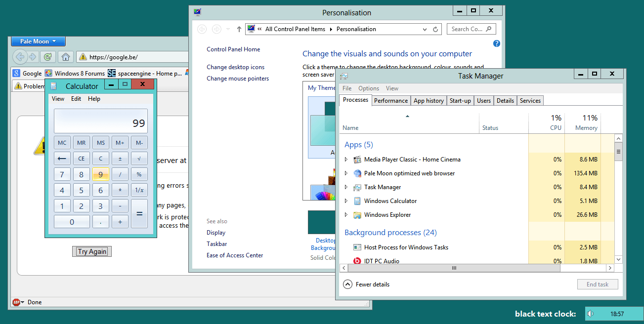Viewport: 644px width, 324px height.
Task: Open the Windows 8 Forums bookmark
Action: 75,73
